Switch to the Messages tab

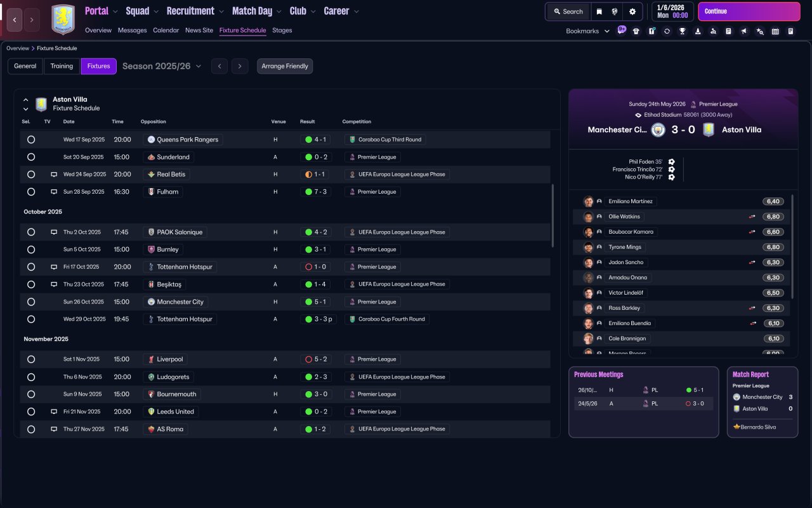click(132, 30)
